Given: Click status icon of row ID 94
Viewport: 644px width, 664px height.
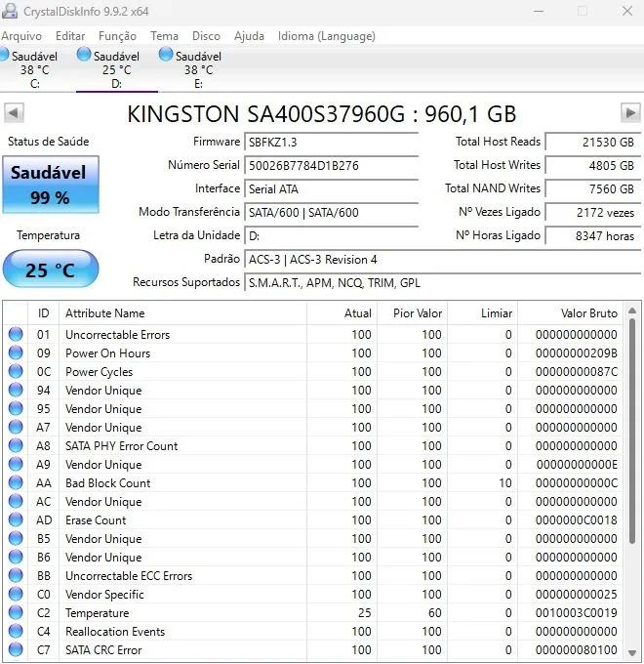Looking at the screenshot, I should (x=16, y=390).
